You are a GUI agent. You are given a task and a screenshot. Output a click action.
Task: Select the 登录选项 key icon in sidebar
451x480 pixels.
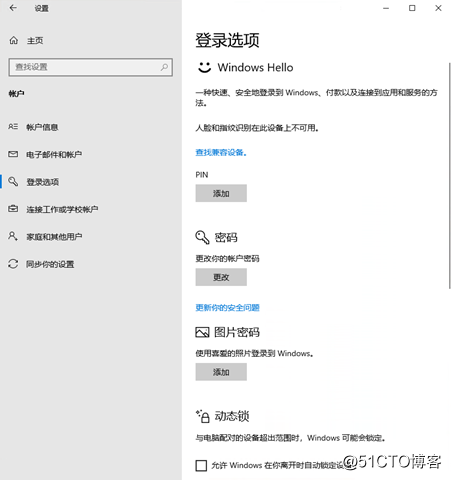click(13, 182)
